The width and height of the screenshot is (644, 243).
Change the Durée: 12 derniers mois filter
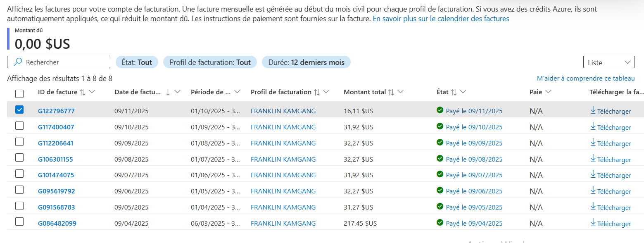coord(306,62)
